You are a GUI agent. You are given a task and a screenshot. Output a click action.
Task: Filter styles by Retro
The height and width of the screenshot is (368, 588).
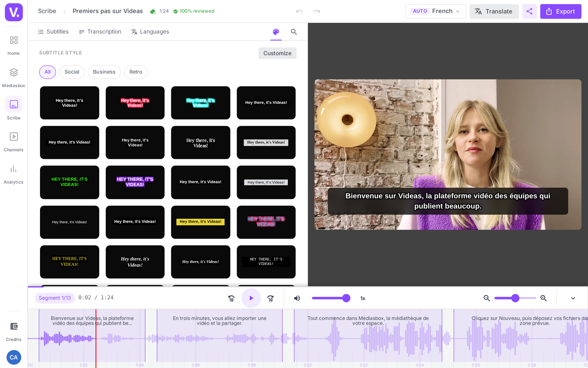136,72
